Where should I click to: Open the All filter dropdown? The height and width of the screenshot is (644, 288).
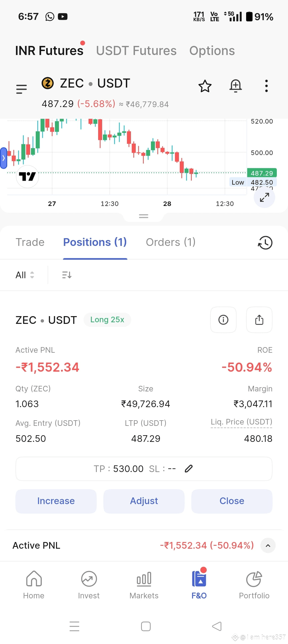tap(25, 275)
